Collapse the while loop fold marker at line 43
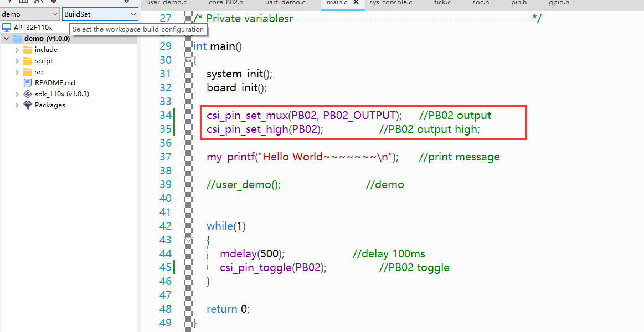 click(x=188, y=240)
